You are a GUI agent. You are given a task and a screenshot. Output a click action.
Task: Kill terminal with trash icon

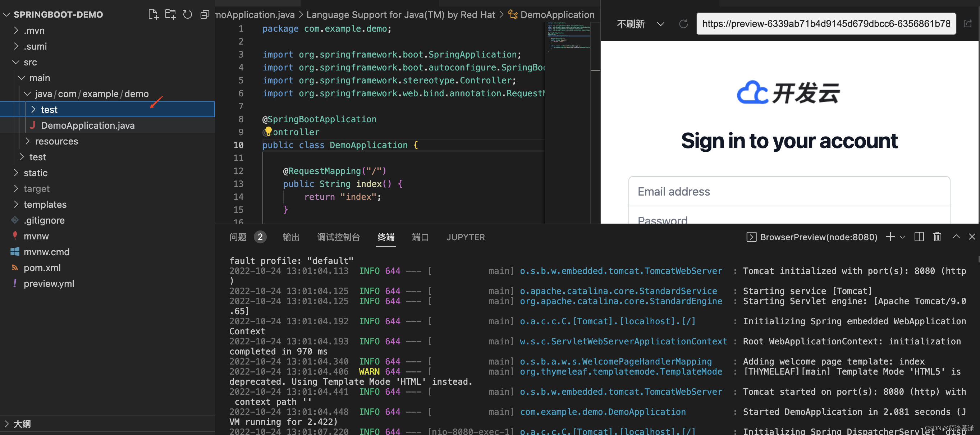coord(937,237)
